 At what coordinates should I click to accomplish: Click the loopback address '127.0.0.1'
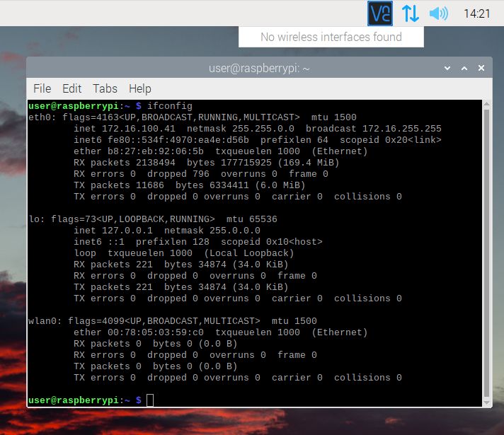coord(127,231)
